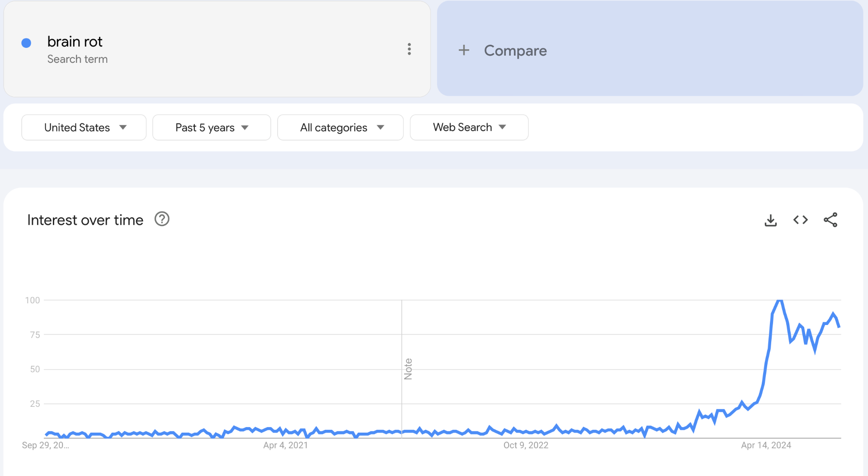The height and width of the screenshot is (476, 868).
Task: Click the share chart icon
Action: point(830,220)
